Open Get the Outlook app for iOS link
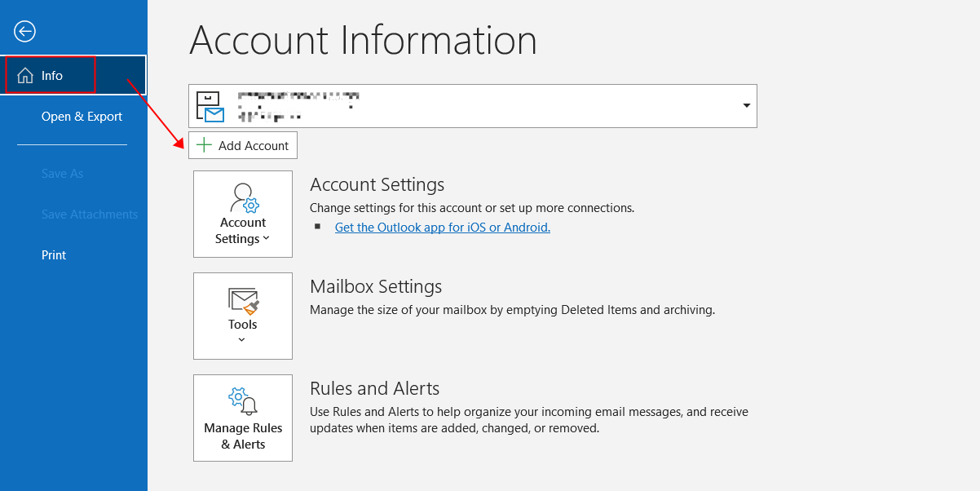This screenshot has width=980, height=491. click(443, 228)
